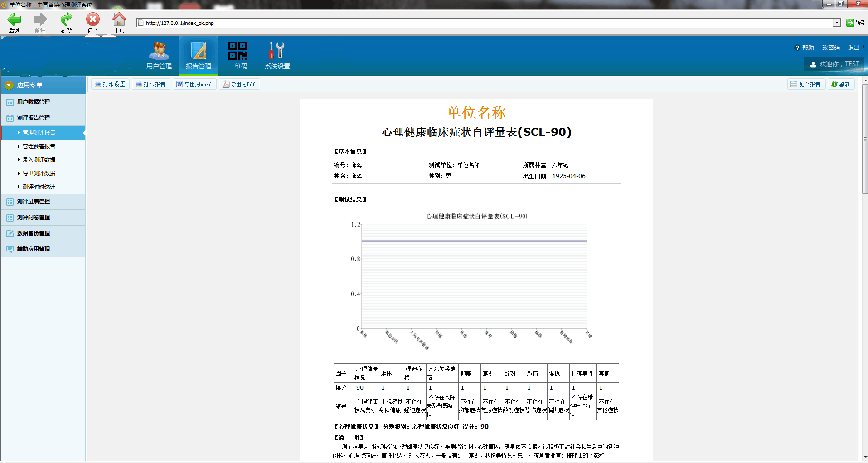The width and height of the screenshot is (868, 463).
Task: Click the 测评报告管理 calendar icon
Action: point(10,118)
